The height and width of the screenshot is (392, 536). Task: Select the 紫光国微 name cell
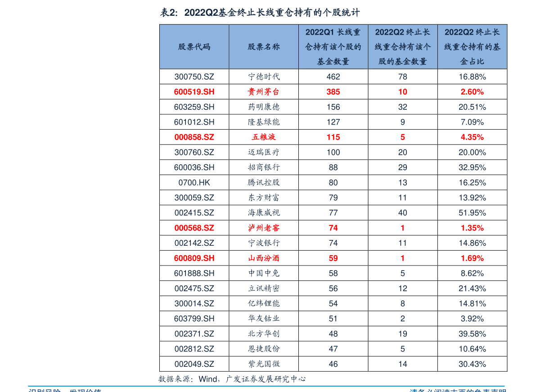264,364
